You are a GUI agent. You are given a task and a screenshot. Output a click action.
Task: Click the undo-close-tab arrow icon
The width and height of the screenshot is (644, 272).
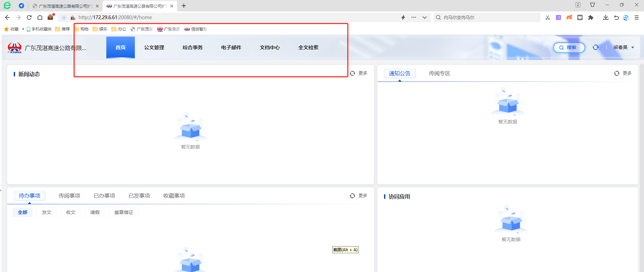coord(616,17)
